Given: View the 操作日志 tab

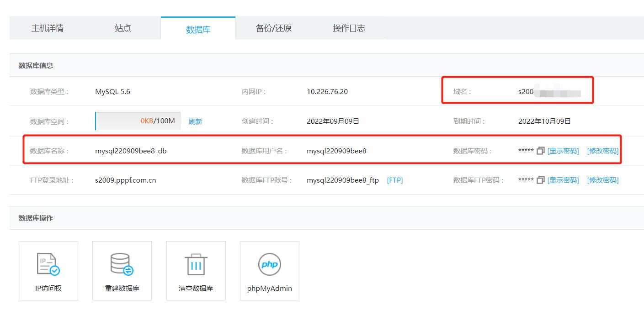Looking at the screenshot, I should [349, 28].
